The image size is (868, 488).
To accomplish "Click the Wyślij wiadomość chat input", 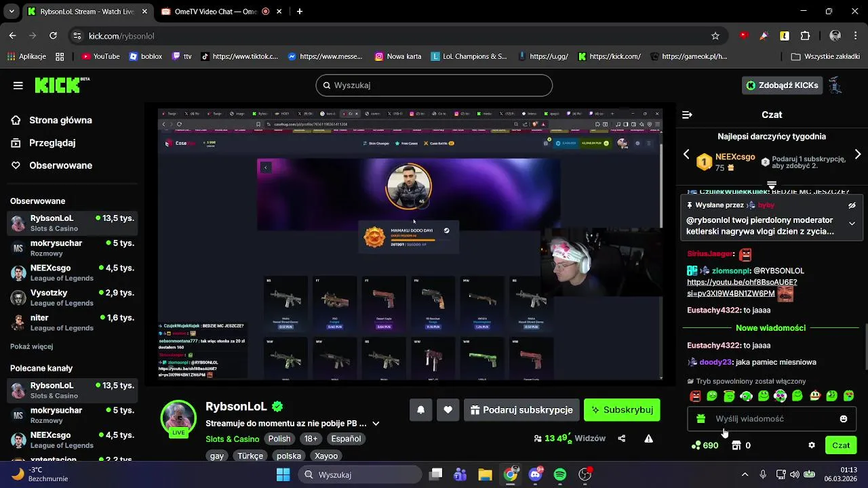I will click(772, 419).
